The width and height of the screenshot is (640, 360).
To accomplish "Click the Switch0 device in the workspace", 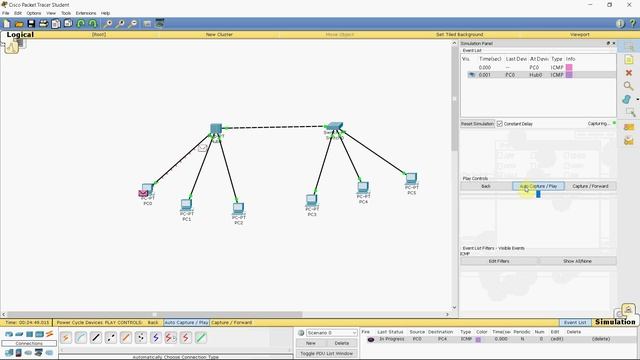I will pos(335,126).
